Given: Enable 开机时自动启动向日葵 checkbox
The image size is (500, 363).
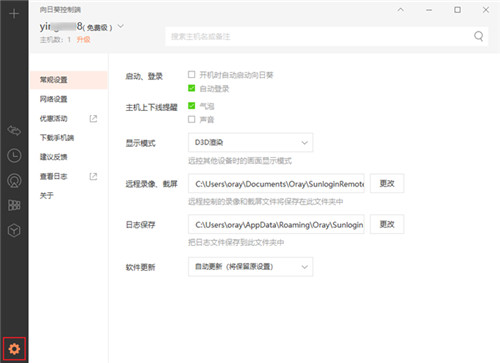Looking at the screenshot, I should pyautogui.click(x=191, y=74).
